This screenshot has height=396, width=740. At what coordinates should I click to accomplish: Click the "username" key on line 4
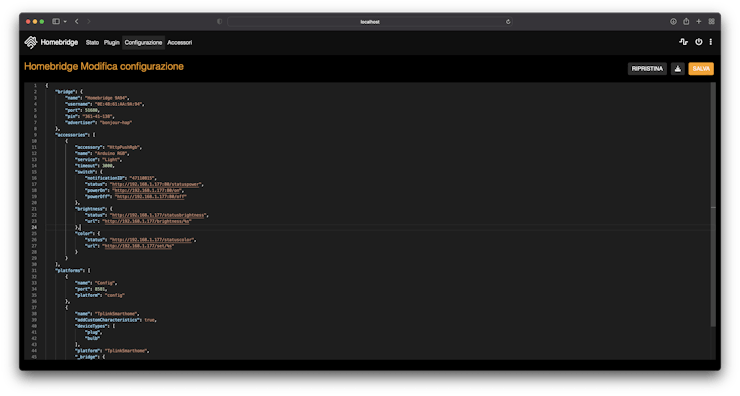point(78,104)
